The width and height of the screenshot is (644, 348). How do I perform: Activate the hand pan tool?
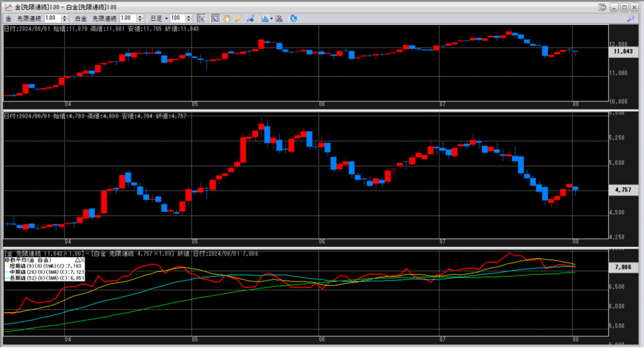coord(227,18)
